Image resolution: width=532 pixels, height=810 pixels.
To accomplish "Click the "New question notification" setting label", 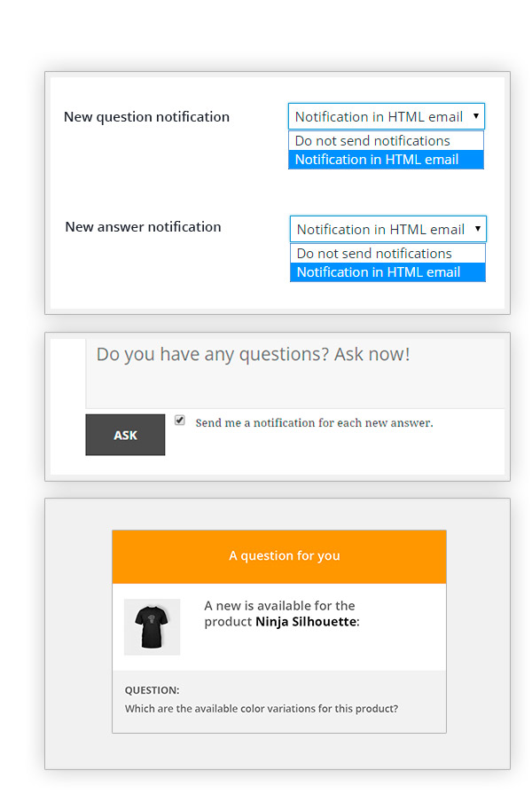I will point(146,116).
